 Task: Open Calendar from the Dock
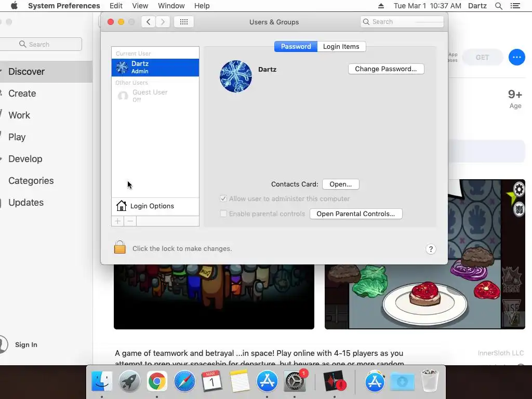pos(212,381)
